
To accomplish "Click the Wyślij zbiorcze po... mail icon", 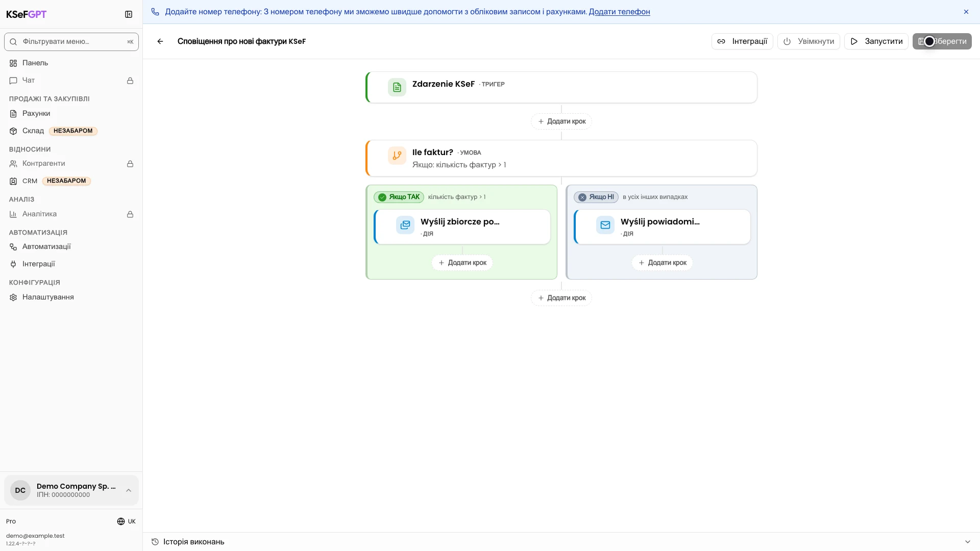I will click(x=405, y=225).
